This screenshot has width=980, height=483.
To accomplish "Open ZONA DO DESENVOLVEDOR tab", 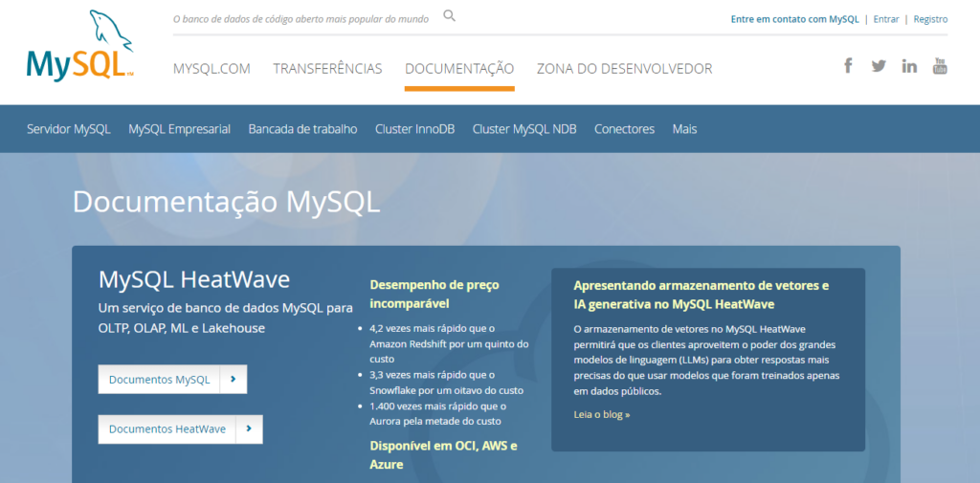I will click(624, 69).
